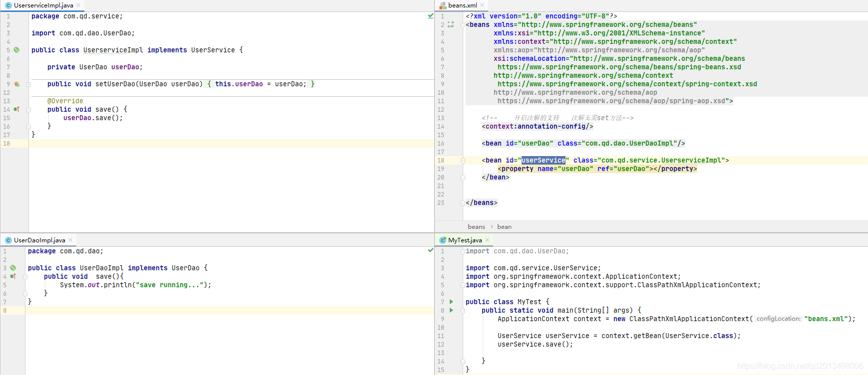The width and height of the screenshot is (868, 375).
Task: Click highlighted userService id value
Action: coord(544,160)
